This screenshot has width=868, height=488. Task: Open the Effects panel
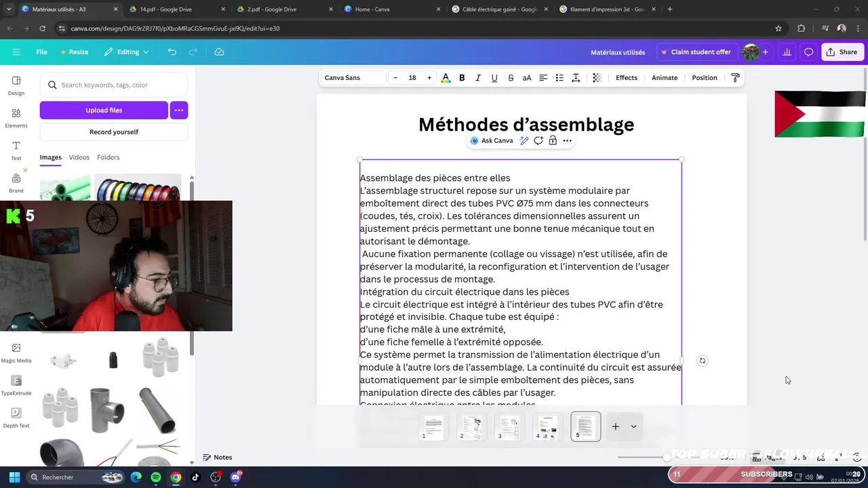(x=627, y=78)
